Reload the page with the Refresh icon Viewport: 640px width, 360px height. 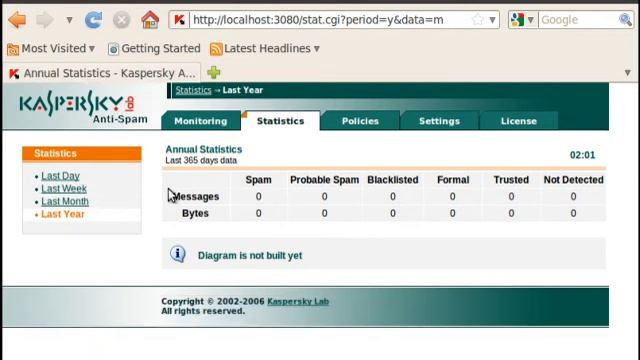point(93,20)
